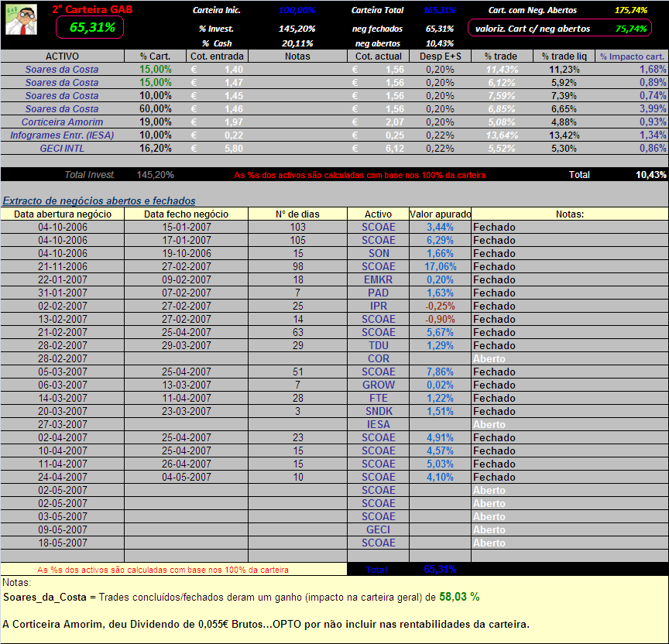Click the Corticeira Amorim asset cell

coord(62,122)
